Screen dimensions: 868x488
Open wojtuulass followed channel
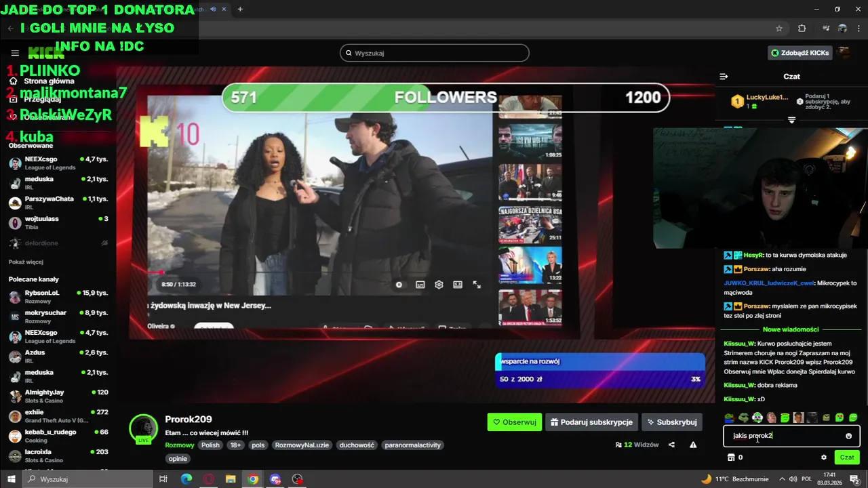pos(58,222)
